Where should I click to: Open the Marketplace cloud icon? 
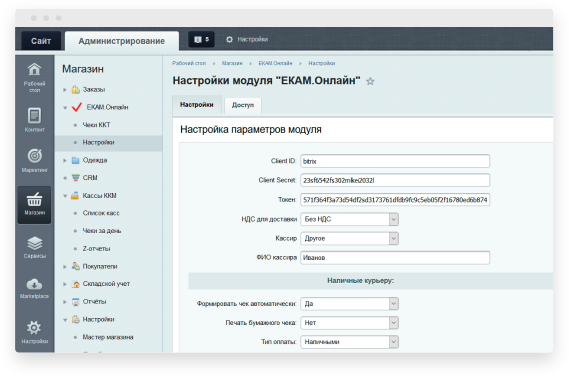(34, 285)
